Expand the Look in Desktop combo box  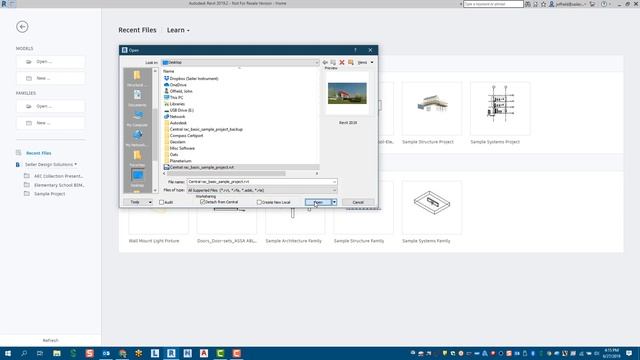240,62
